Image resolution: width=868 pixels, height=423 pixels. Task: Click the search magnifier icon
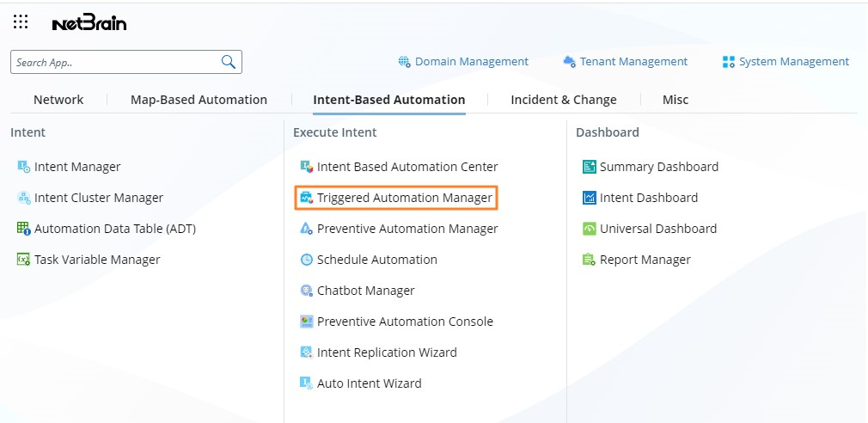pos(229,62)
